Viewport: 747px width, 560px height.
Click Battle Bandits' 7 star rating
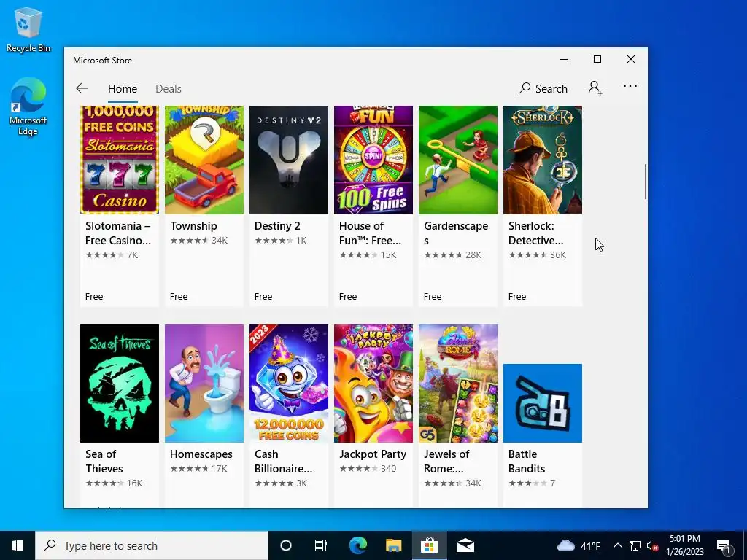(x=532, y=483)
